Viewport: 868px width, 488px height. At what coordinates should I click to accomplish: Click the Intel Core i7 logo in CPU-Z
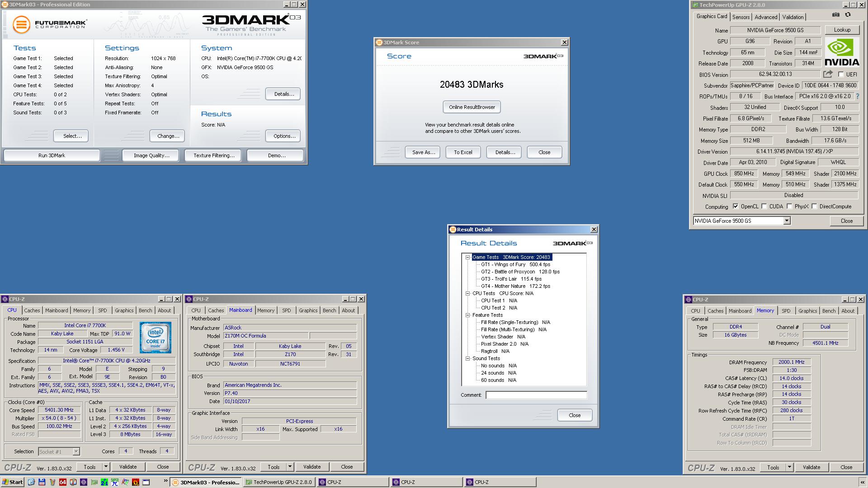pyautogui.click(x=155, y=338)
